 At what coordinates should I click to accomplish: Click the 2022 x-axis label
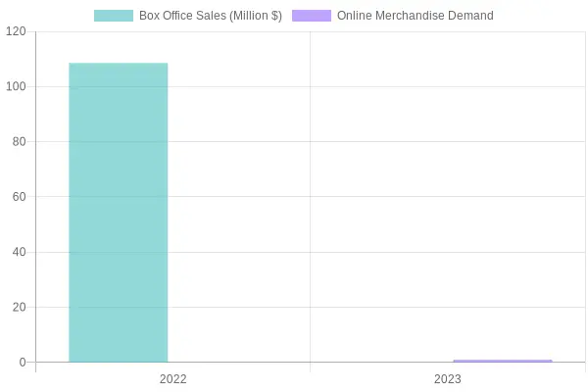click(x=172, y=379)
